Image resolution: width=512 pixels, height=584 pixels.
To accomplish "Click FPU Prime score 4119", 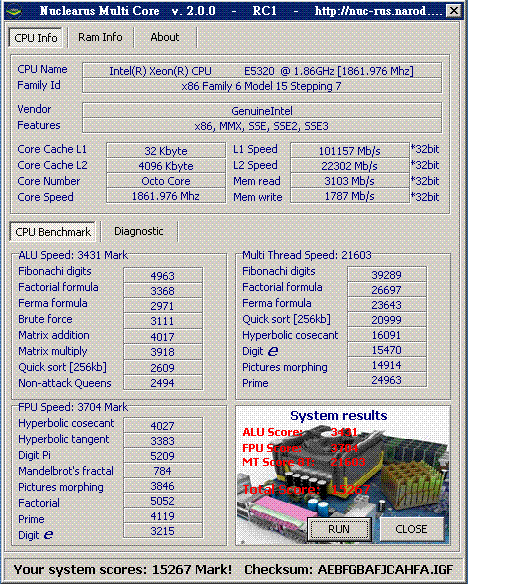I will [163, 516].
